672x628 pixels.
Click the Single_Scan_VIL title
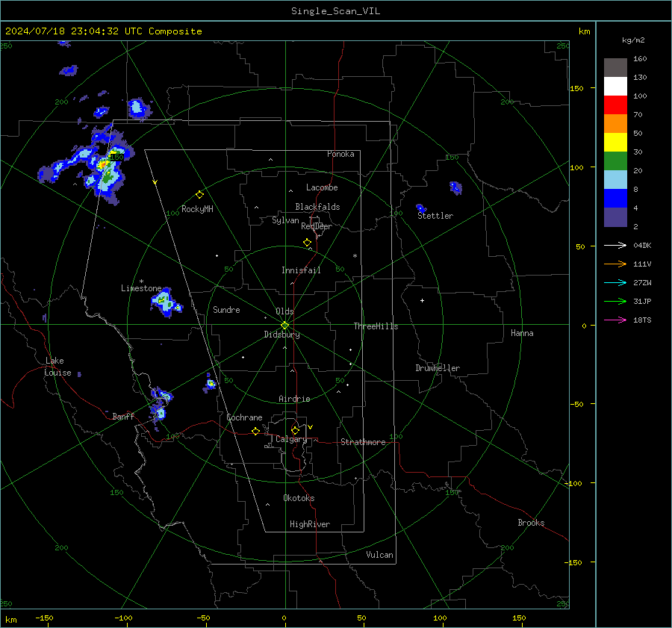[335, 11]
